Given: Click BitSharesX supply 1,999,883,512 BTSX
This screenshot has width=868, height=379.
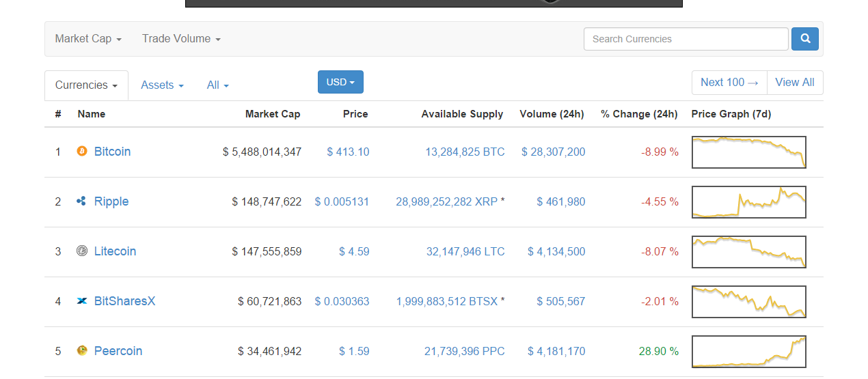Looking at the screenshot, I should coord(447,301).
